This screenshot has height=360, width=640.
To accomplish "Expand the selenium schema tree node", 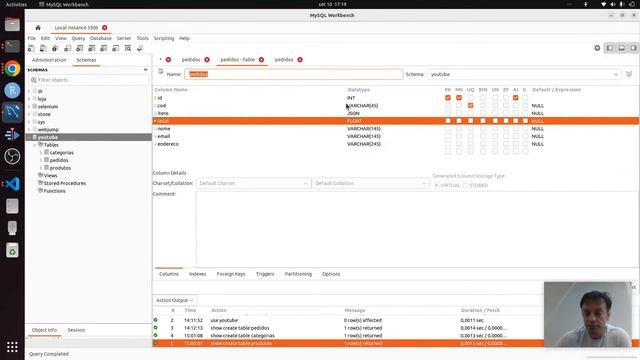I will click(x=29, y=107).
